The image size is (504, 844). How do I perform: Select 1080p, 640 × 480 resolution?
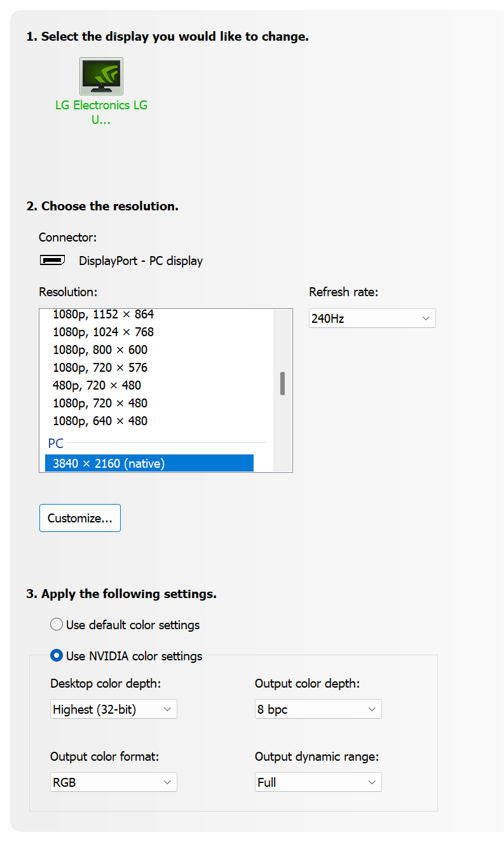100,421
